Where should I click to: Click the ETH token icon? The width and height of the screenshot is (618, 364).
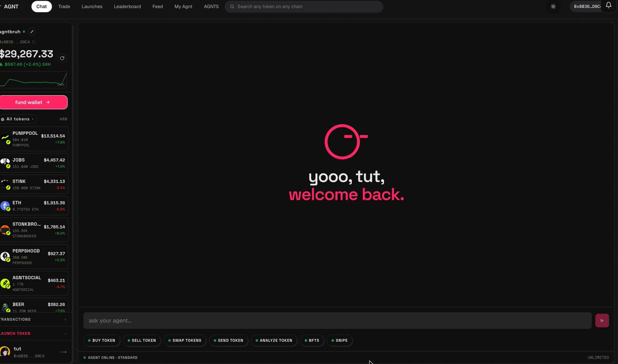(6, 206)
